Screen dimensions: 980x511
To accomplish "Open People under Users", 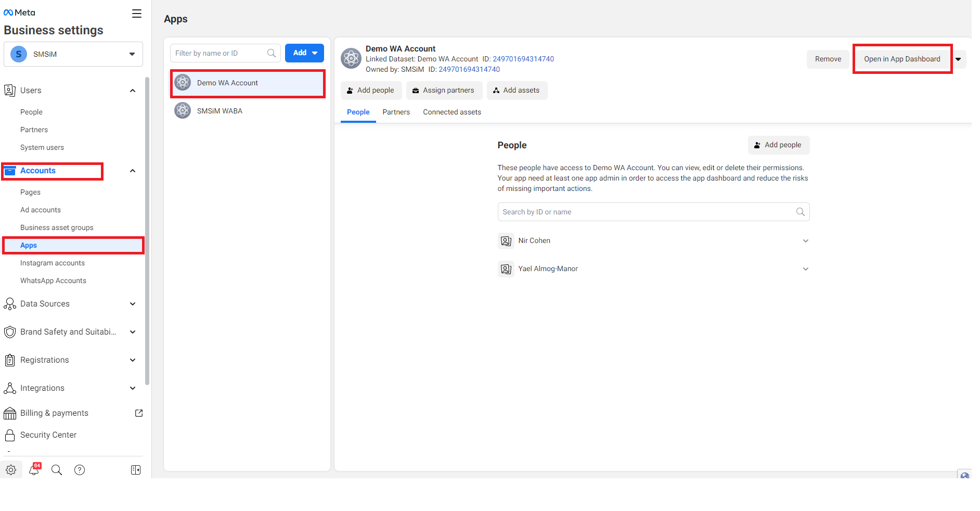I will [x=31, y=112].
